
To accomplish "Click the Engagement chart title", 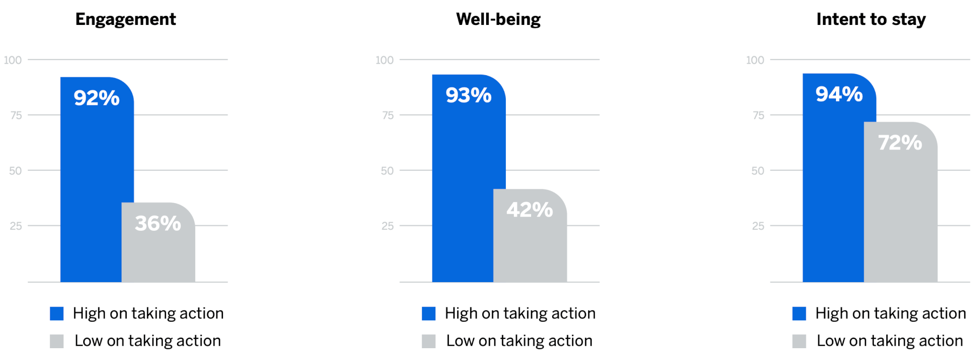I will pos(126,20).
